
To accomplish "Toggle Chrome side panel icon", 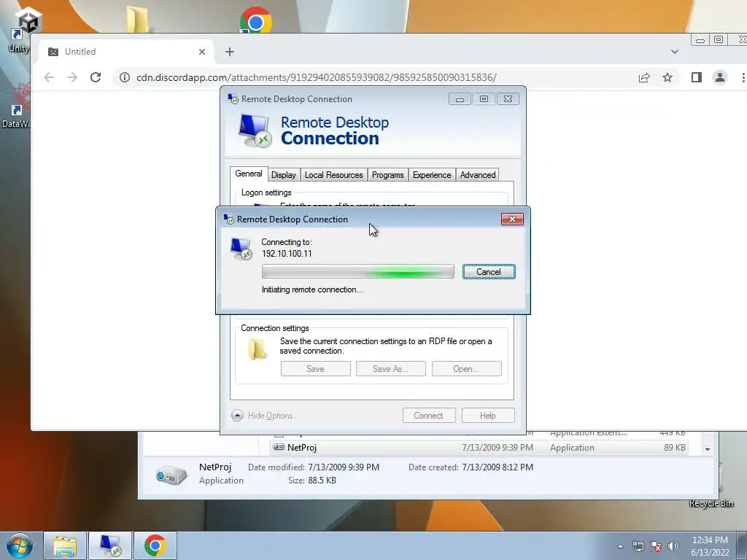I will point(697,77).
